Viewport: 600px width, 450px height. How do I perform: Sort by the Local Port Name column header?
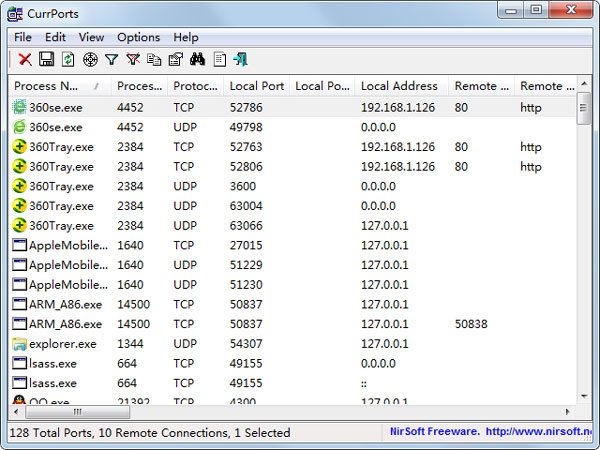(x=323, y=86)
